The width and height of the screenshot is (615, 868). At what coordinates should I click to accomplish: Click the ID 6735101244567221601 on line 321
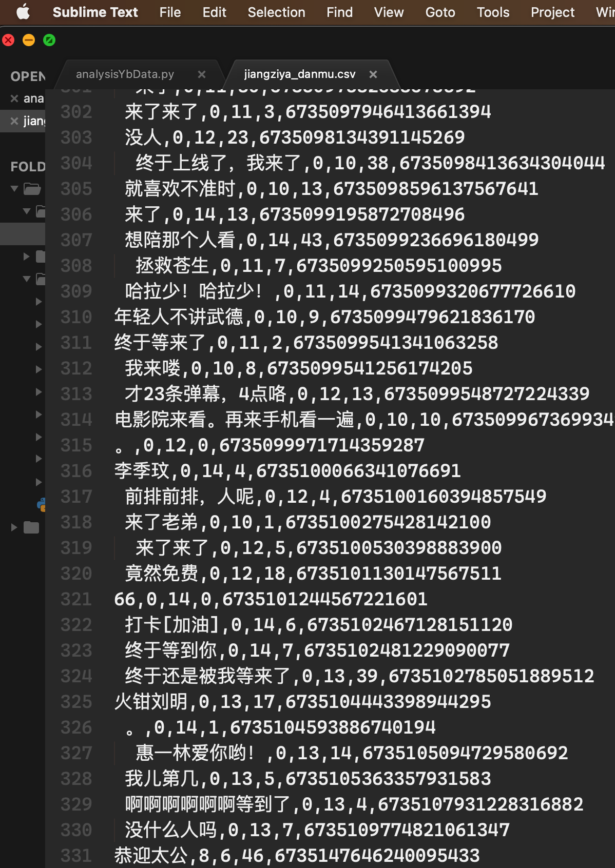(324, 599)
